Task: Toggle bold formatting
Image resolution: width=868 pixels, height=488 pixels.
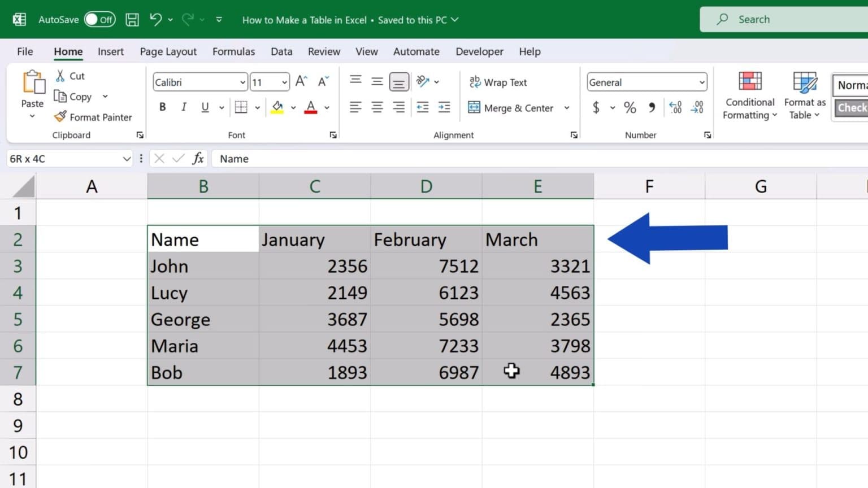Action: click(162, 107)
